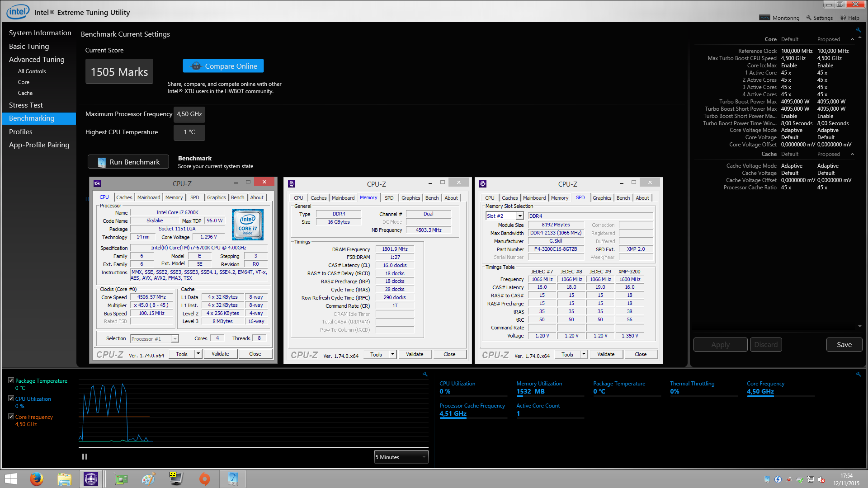868x488 pixels.
Task: Open Windows Start button
Action: (x=10, y=479)
